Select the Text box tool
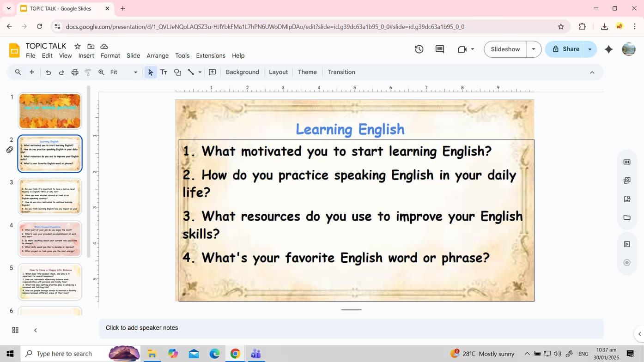 click(164, 72)
